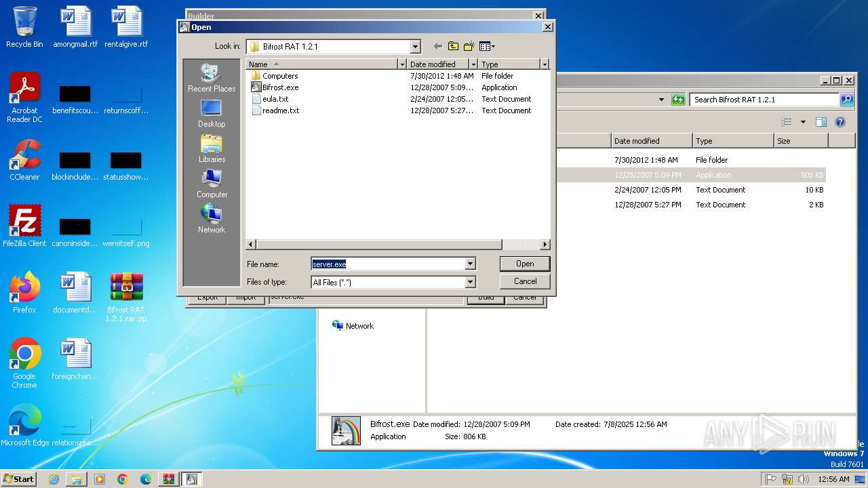
Task: Open the CCleaner desktop shortcut
Action: coord(24,160)
